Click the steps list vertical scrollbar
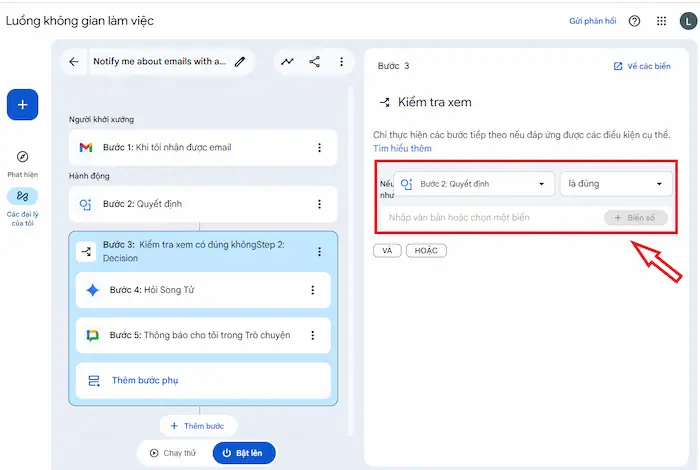 tap(350, 261)
